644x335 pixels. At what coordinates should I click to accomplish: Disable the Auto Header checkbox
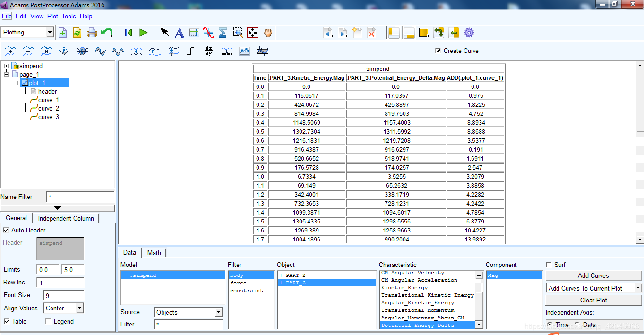6,230
